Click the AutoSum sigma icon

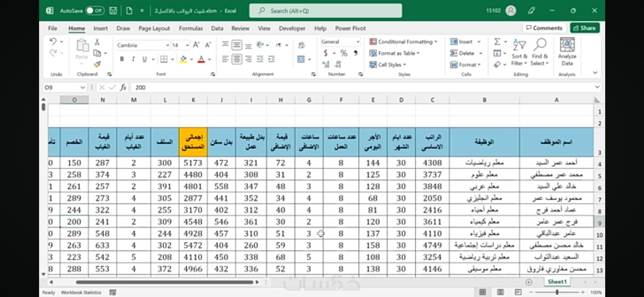pyautogui.click(x=497, y=42)
